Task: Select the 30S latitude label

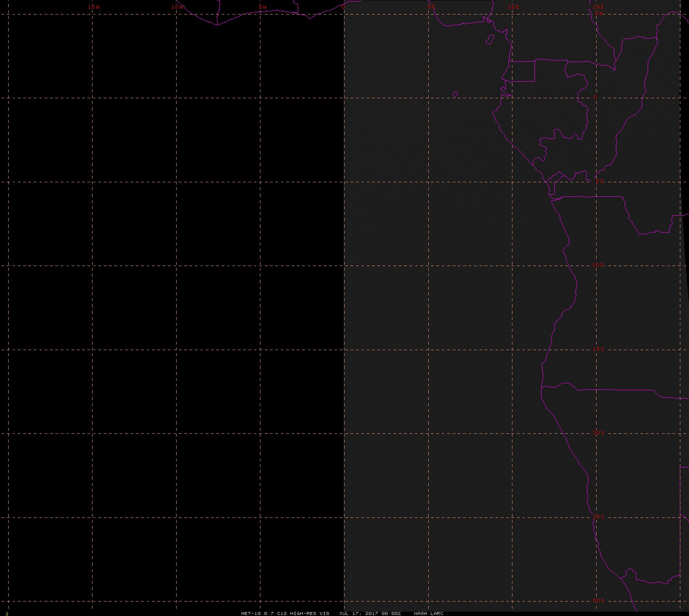Action: click(x=599, y=600)
